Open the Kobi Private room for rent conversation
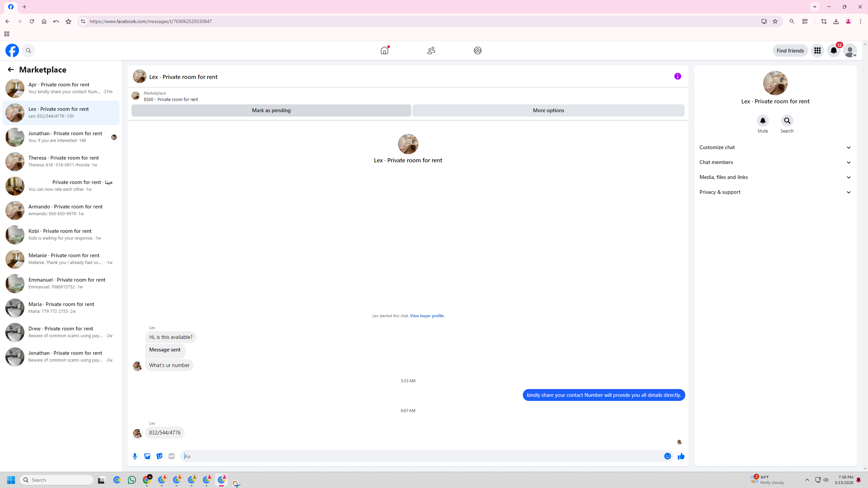This screenshot has width=868, height=488. pos(61,235)
